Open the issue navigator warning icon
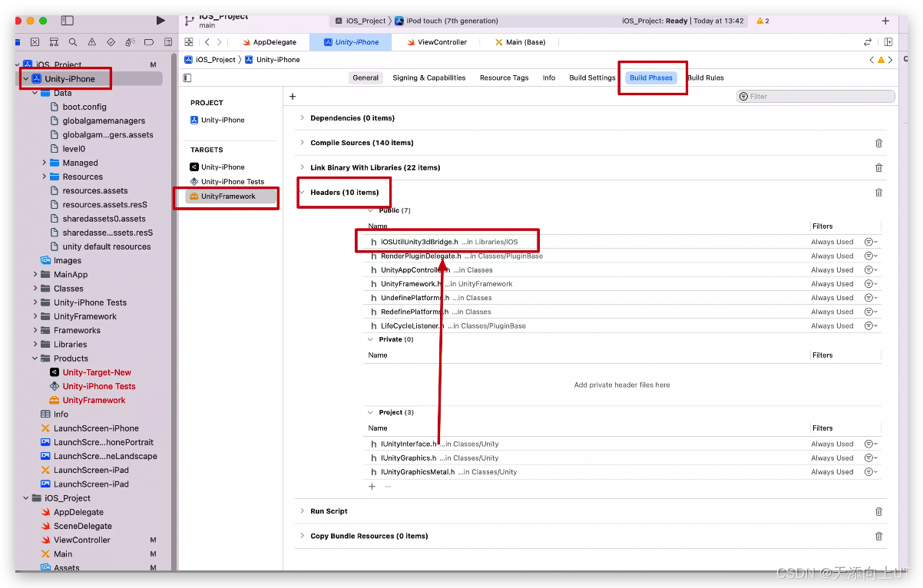 tap(92, 42)
